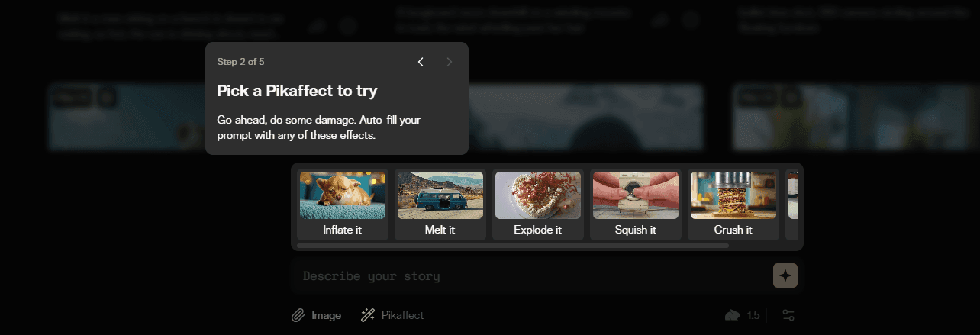Screen dimensions: 980x335
Task: Select the Melt it effect
Action: tap(440, 205)
